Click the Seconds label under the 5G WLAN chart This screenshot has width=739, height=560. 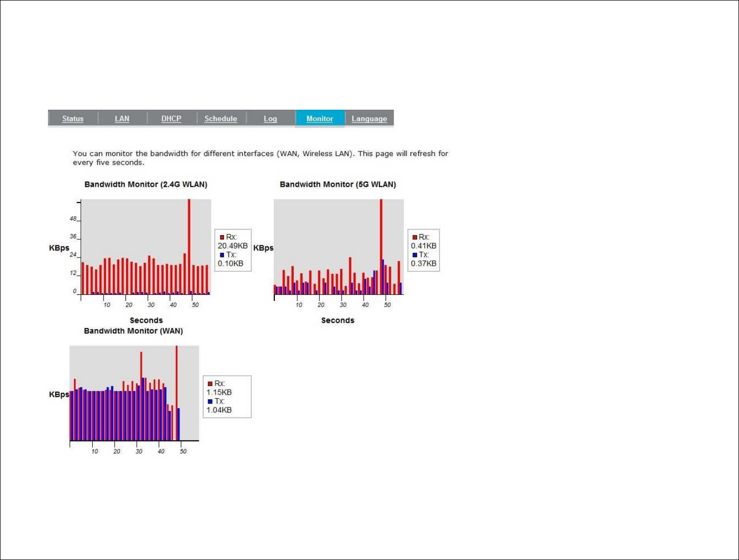[338, 320]
